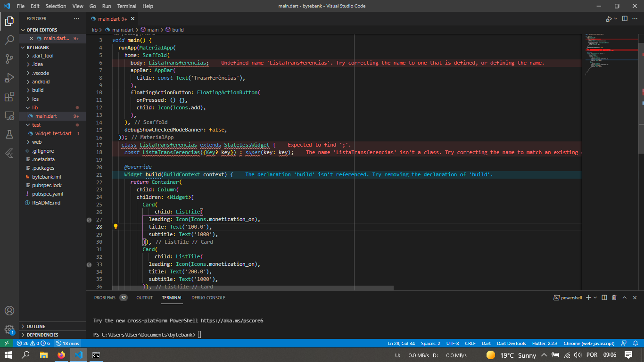This screenshot has height=362, width=644.
Task: Open the Remote Explorer view
Action: [x=9, y=115]
